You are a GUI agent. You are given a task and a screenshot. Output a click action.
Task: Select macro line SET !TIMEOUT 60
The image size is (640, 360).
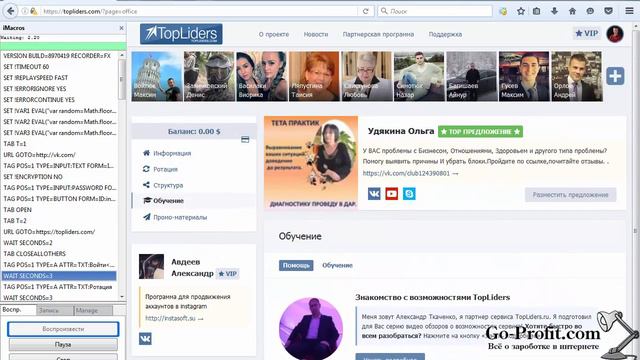(x=59, y=67)
